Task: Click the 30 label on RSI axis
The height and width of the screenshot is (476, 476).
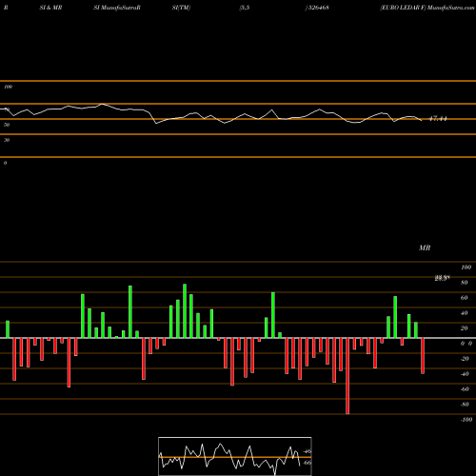Action: (7, 140)
